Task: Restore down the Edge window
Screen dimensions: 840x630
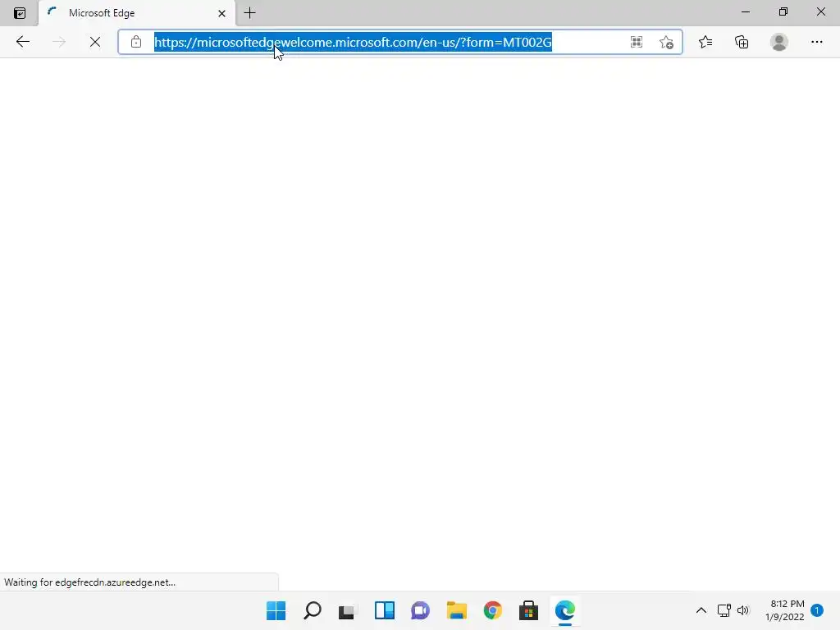Action: (783, 11)
